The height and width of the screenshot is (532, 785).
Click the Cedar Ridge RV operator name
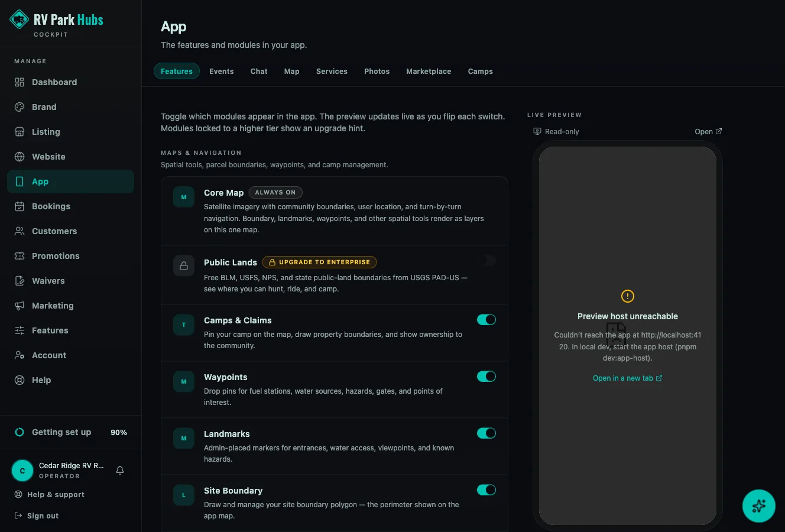(x=71, y=465)
